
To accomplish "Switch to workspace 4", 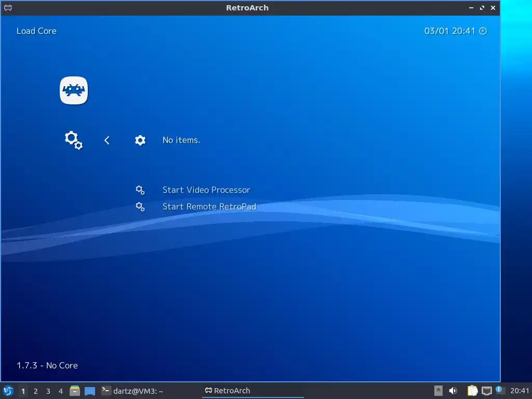I will pos(61,391).
